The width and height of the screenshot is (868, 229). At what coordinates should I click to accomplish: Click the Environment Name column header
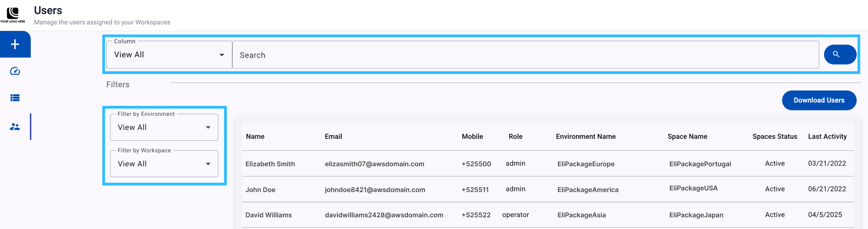click(x=586, y=136)
